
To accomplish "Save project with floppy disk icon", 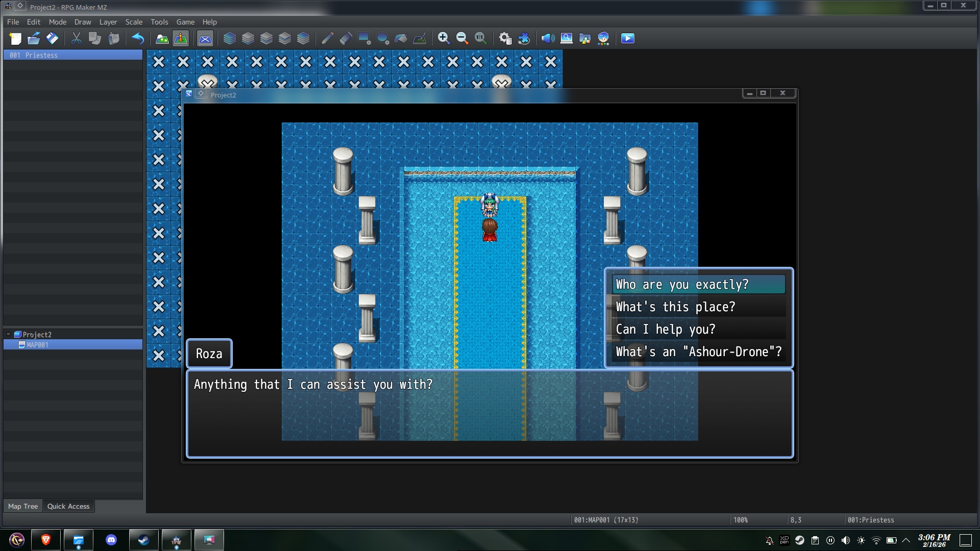I will 52,38.
